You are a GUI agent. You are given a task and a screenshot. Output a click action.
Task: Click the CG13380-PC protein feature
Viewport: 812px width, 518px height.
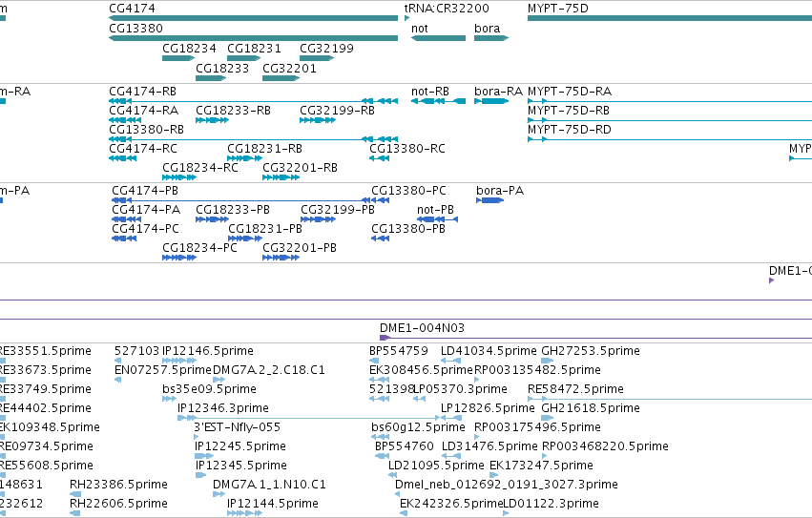tap(380, 200)
